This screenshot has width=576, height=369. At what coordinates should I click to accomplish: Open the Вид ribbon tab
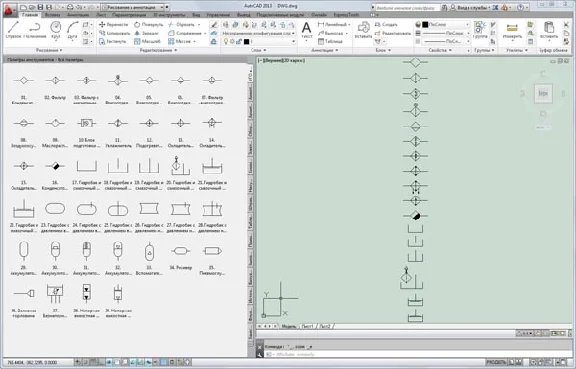pyautogui.click(x=196, y=15)
